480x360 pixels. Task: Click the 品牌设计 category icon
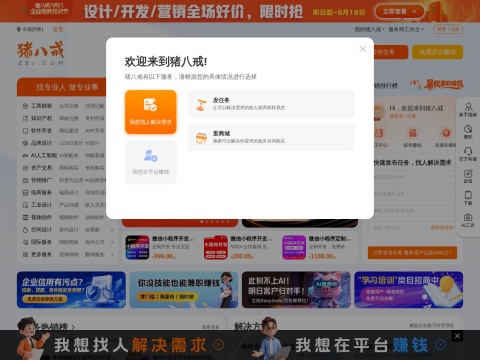25,143
